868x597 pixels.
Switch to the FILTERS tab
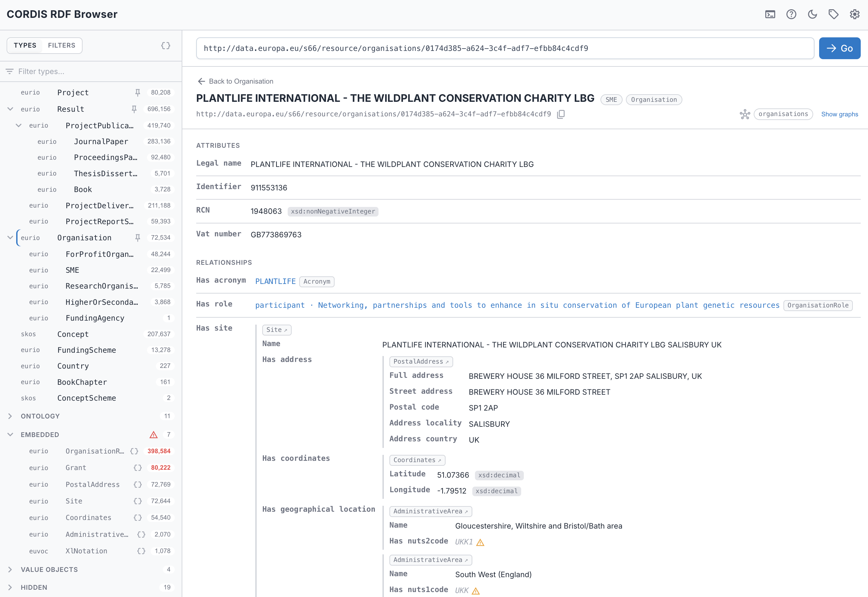62,45
